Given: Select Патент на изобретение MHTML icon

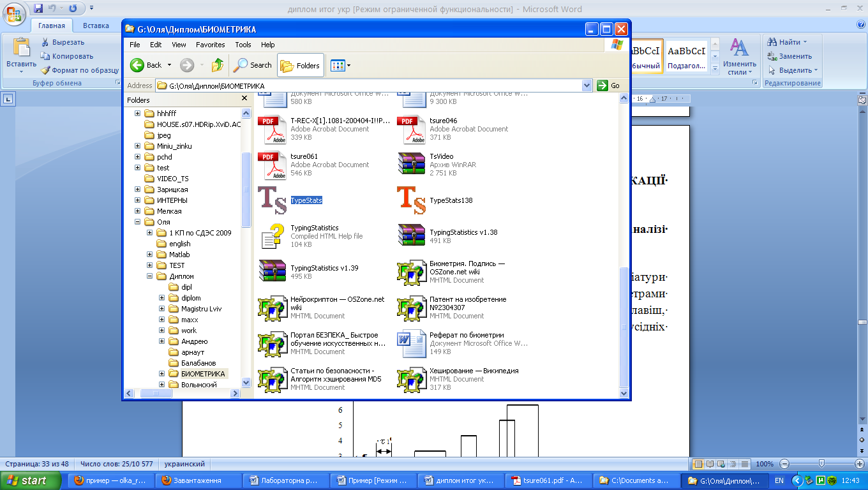Looking at the screenshot, I should pyautogui.click(x=412, y=308).
